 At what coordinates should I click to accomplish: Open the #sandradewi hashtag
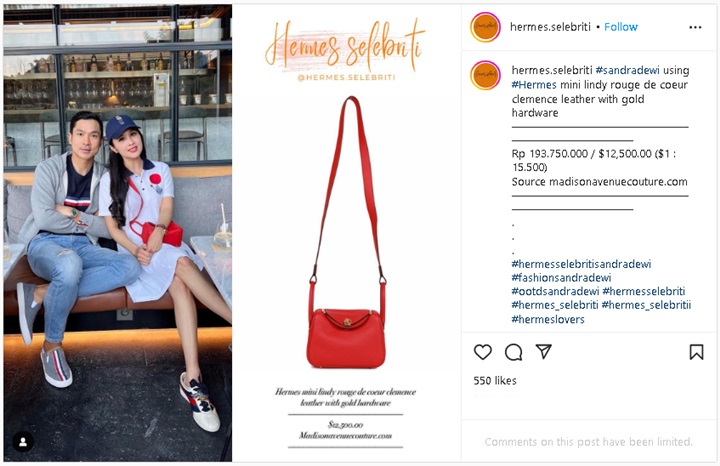coord(627,70)
